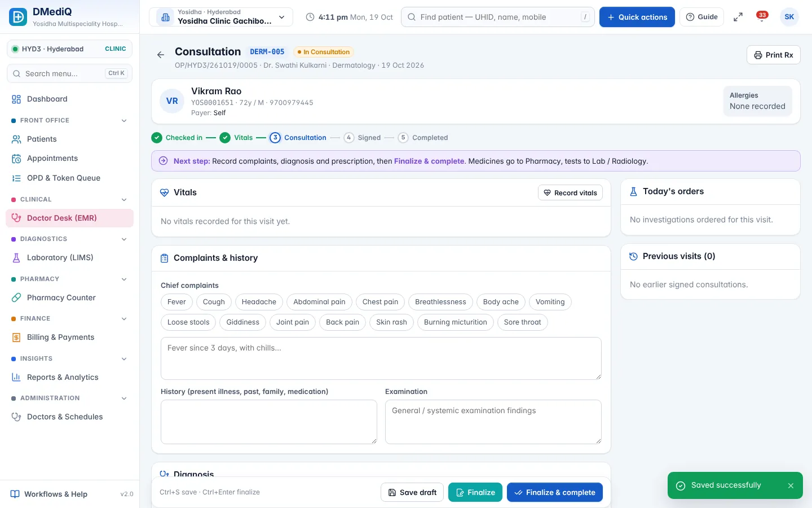Open the Guide button
This screenshot has width=812, height=508.
(701, 17)
